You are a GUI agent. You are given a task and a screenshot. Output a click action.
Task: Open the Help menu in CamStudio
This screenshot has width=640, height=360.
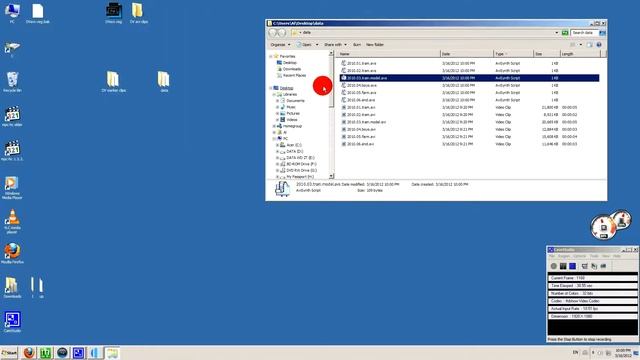pyautogui.click(x=617, y=256)
